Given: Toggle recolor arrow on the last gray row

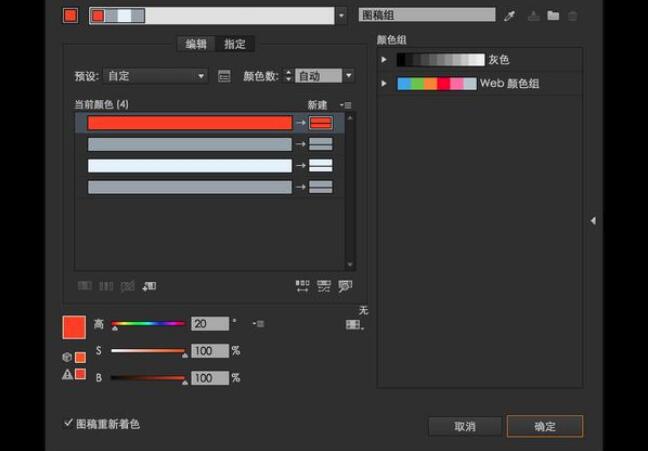Looking at the screenshot, I should point(300,187).
